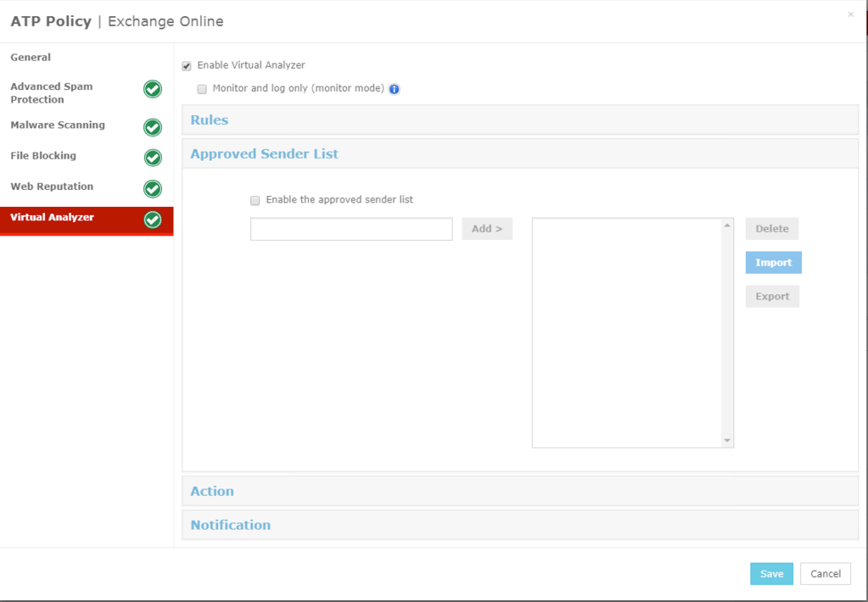868x602 pixels.
Task: Click the Delete button
Action: click(x=771, y=229)
